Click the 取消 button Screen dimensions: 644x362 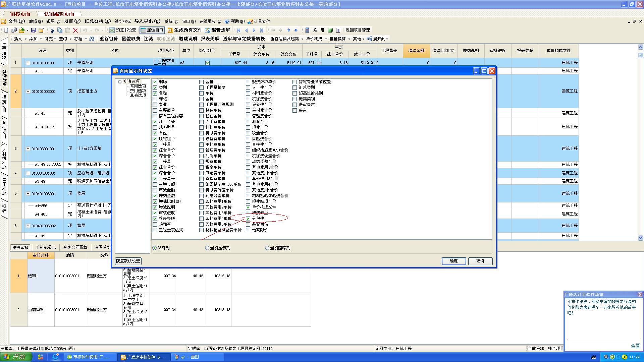click(x=480, y=261)
